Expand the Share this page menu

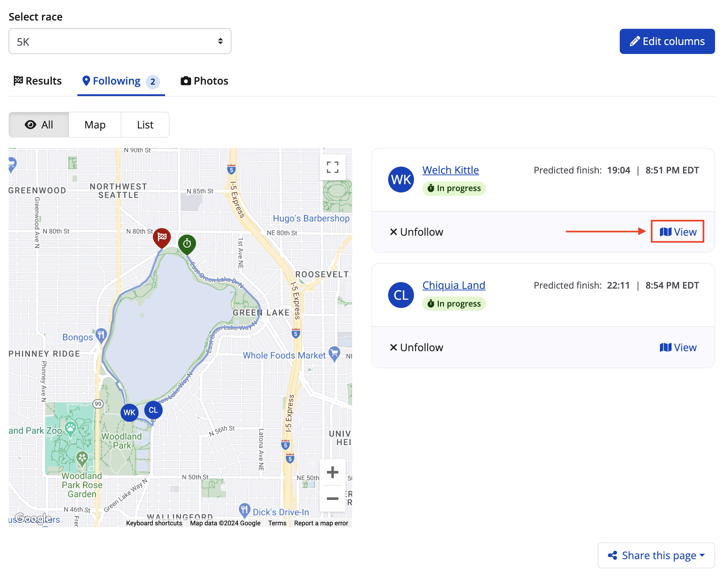(x=656, y=555)
